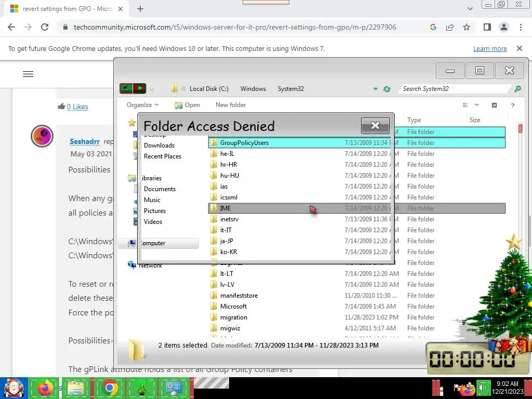Click the Google search icon in address bar
The width and height of the screenshot is (532, 399).
(433, 27)
